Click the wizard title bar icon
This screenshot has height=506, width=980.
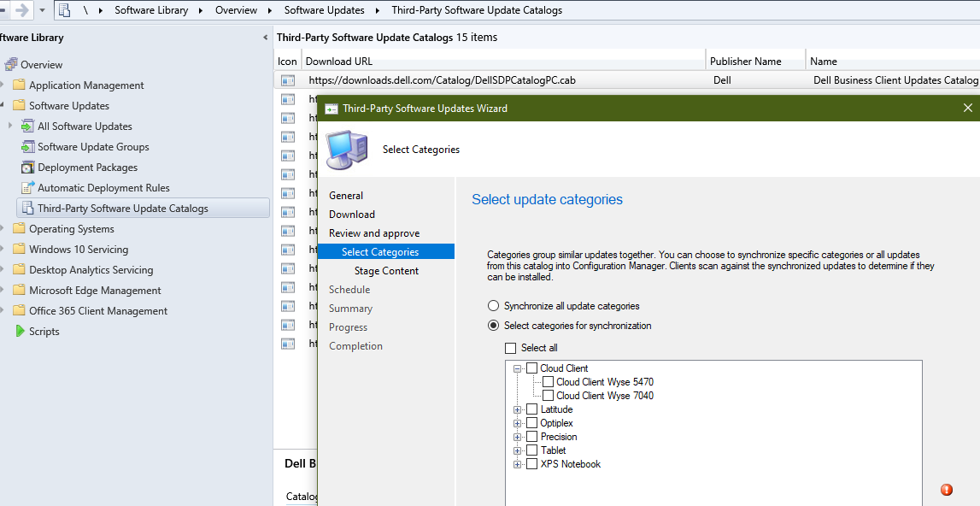click(332, 109)
